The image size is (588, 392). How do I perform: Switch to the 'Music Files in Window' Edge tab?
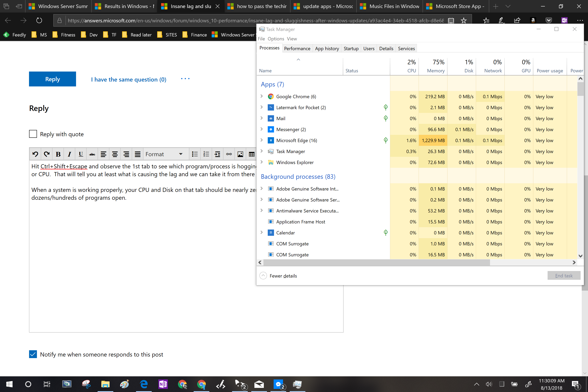click(390, 6)
